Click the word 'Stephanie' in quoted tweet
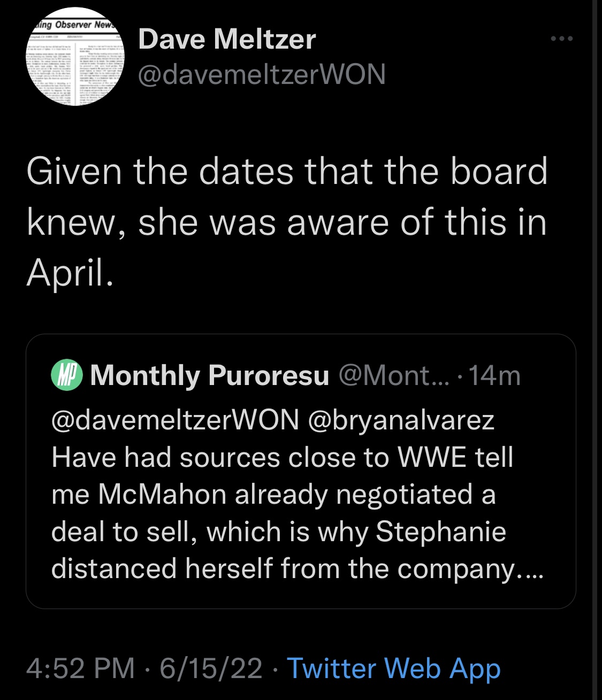 tap(441, 532)
